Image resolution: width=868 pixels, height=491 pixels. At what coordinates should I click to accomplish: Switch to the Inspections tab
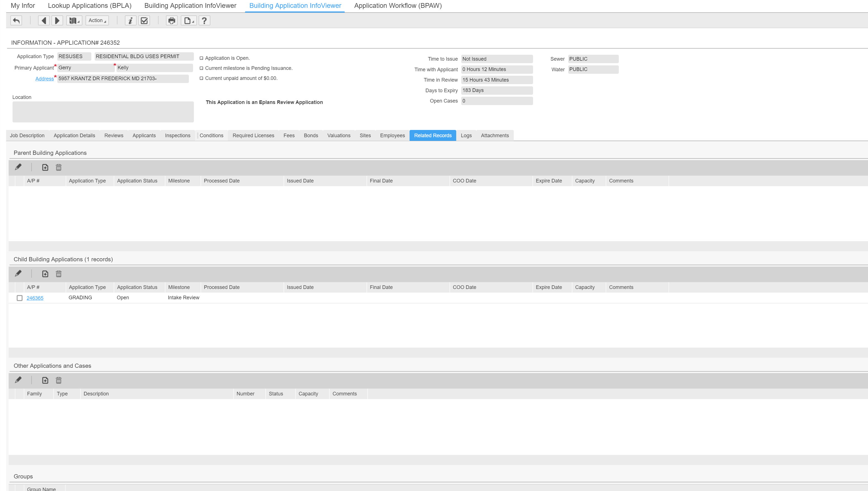pos(178,136)
